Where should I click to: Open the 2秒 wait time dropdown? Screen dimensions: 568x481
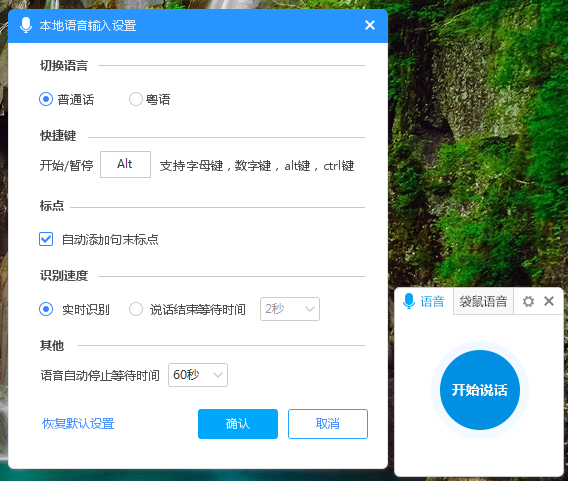(290, 309)
